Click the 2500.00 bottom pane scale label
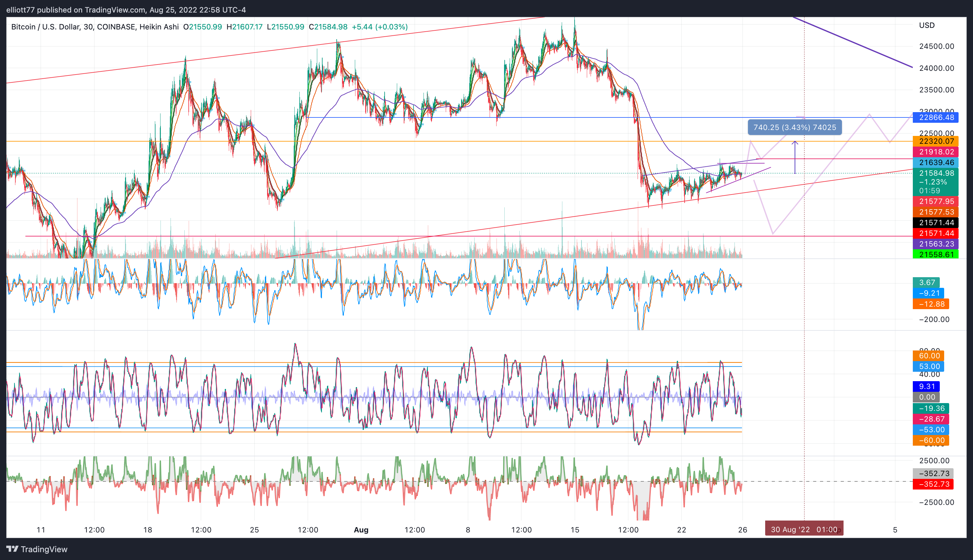The height and width of the screenshot is (560, 973). click(934, 460)
